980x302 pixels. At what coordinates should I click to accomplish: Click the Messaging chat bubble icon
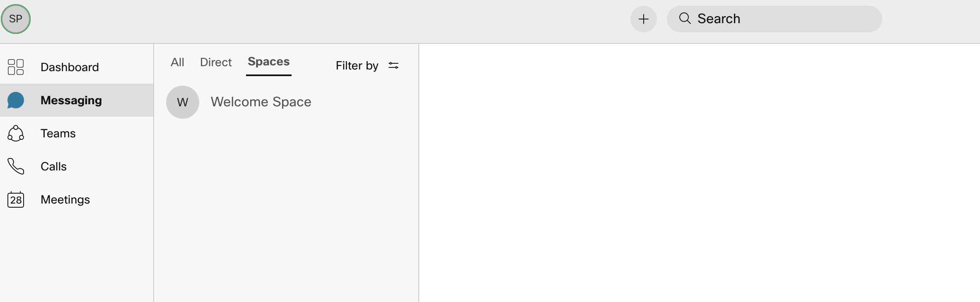tap(16, 100)
